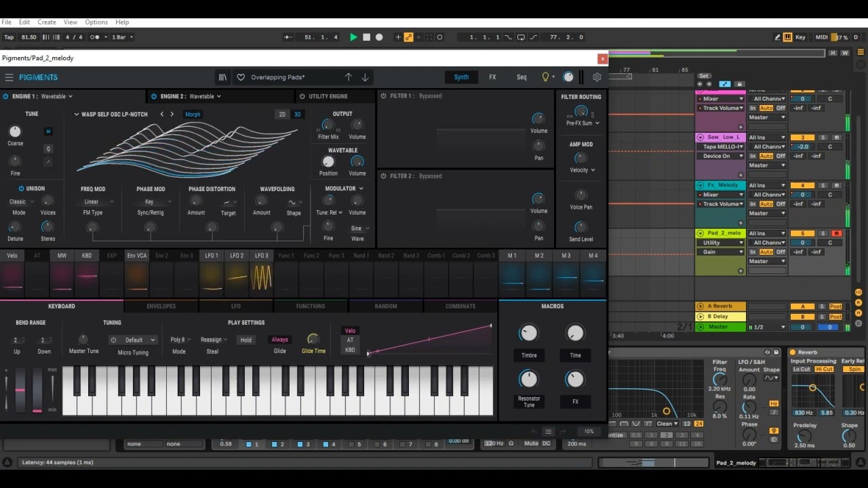Adjust the Timbre macro knob
Screen dimensions: 868x488
pyautogui.click(x=528, y=333)
